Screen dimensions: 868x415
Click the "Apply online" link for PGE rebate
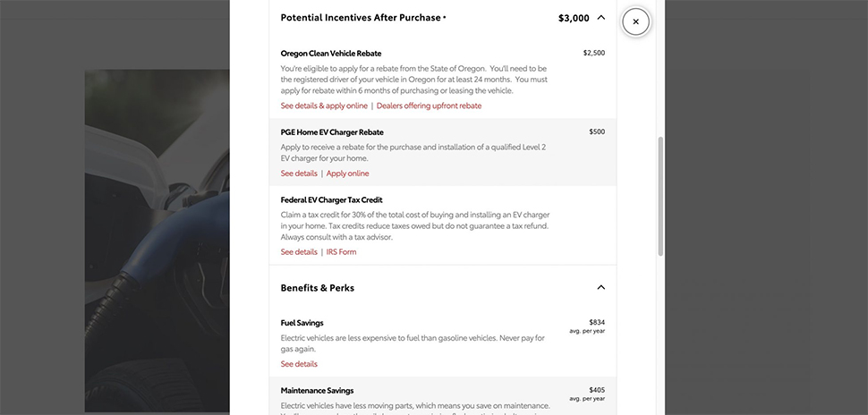(x=347, y=174)
